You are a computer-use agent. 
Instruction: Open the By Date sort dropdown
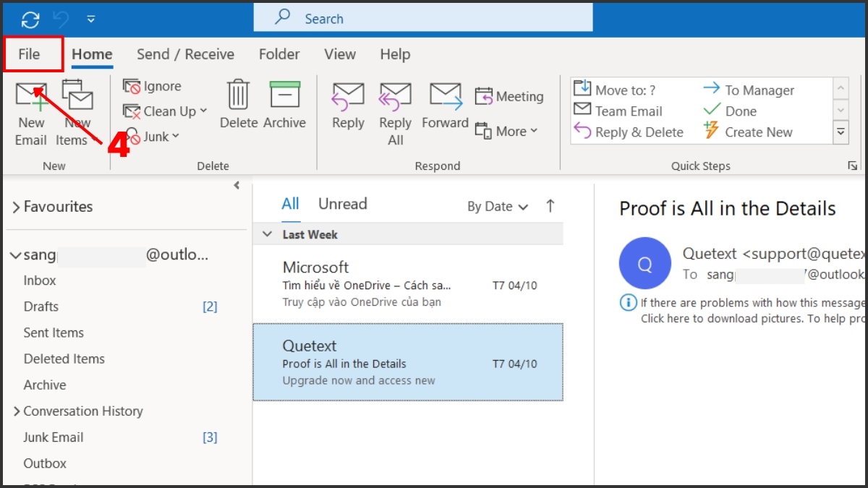[497, 207]
